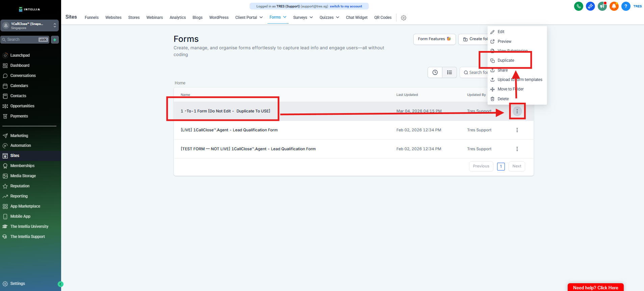Expand the 1CallClose account switcher
This screenshot has height=291, width=644.
pyautogui.click(x=29, y=26)
